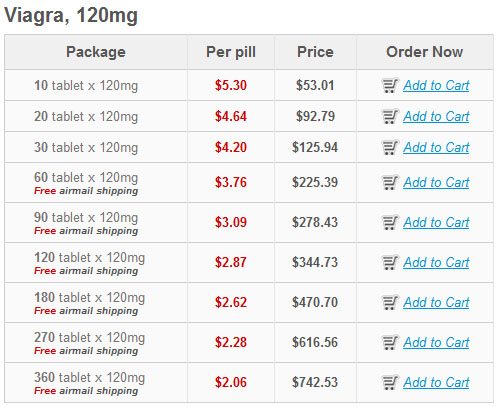Add the 180 tablet package to cart
This screenshot has width=502, height=412.
436,303
